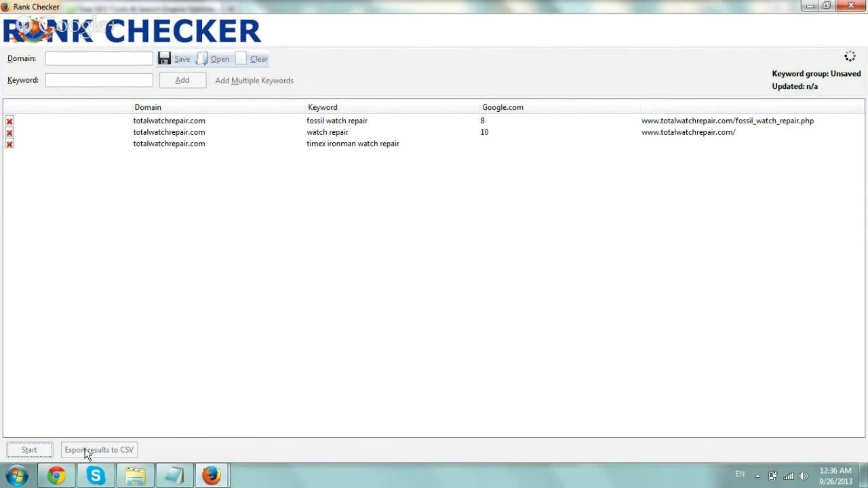This screenshot has width=868, height=488.
Task: Remove the timex ironman watch repair row
Action: point(9,144)
